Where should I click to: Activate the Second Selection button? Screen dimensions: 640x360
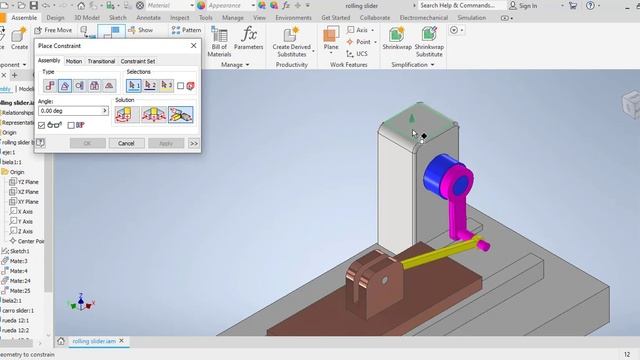point(150,85)
